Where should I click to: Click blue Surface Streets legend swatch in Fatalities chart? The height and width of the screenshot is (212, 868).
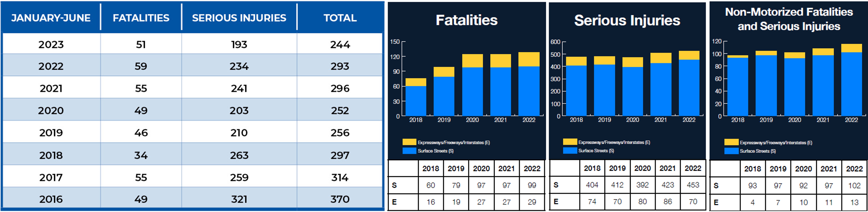click(x=409, y=151)
